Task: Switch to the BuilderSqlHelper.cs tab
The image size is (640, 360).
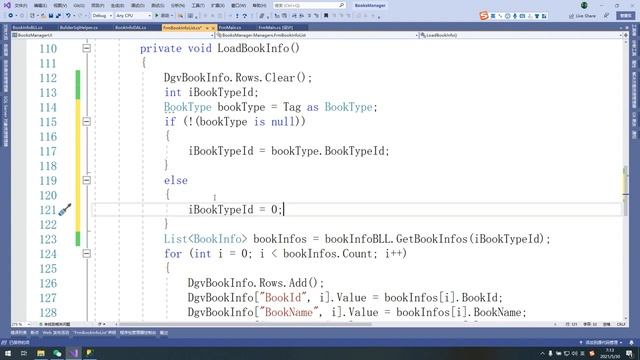Action: [79, 28]
